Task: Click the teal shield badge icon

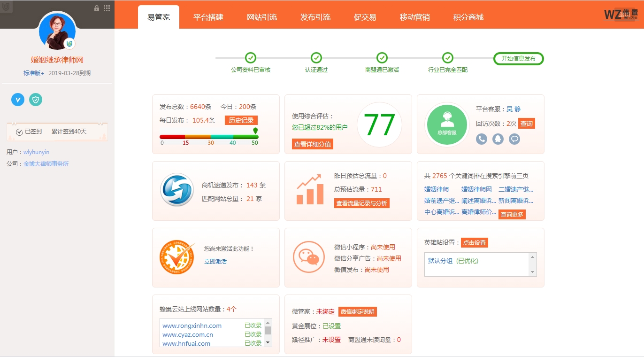Action: pos(36,100)
